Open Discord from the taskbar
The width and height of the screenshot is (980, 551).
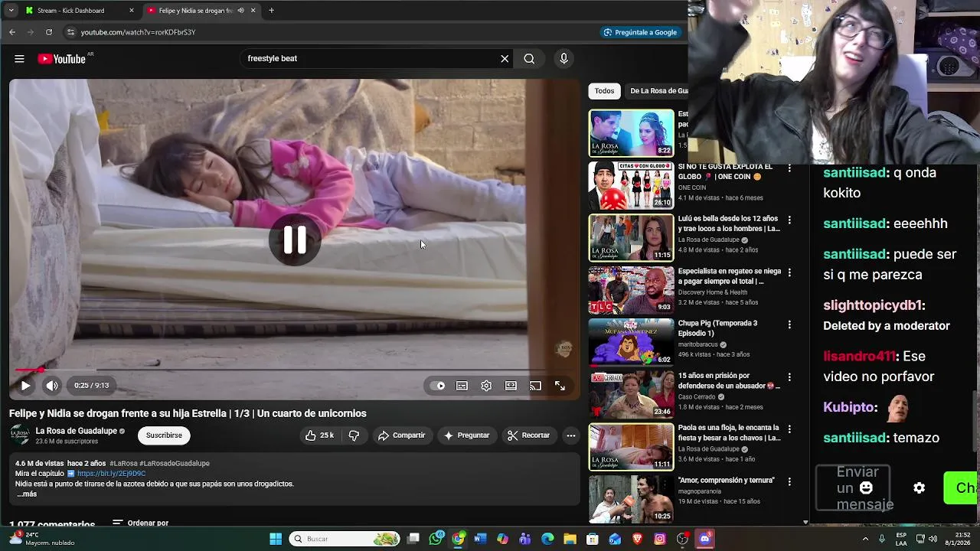point(704,539)
